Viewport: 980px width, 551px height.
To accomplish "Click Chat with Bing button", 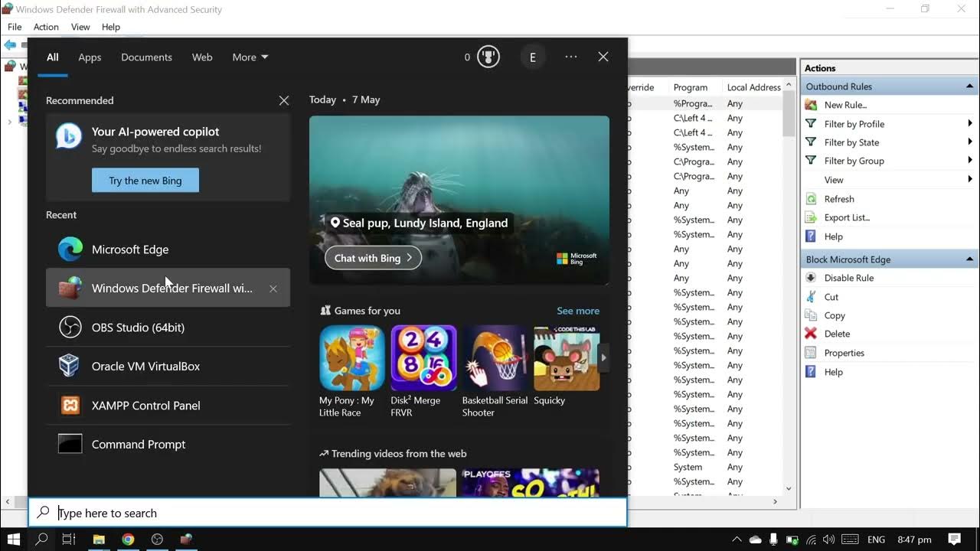I will tap(373, 258).
